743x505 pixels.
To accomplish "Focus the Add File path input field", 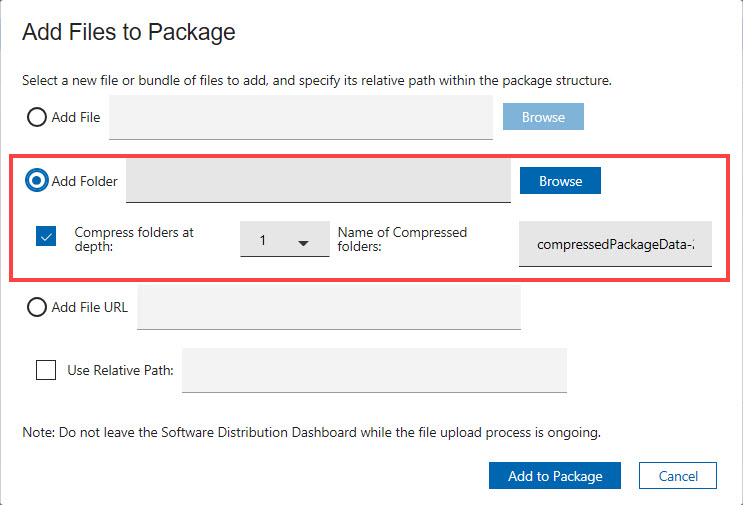I will (x=301, y=117).
